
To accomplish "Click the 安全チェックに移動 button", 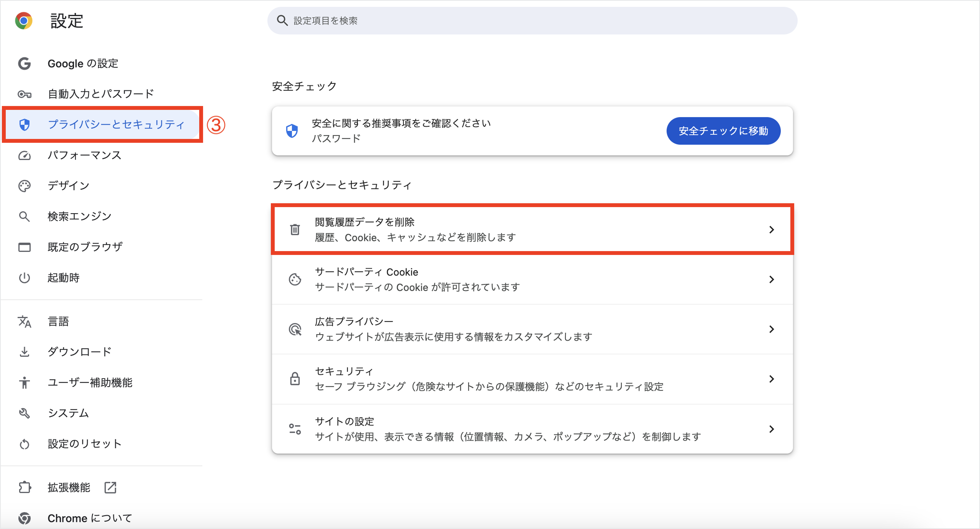I will pos(723,131).
